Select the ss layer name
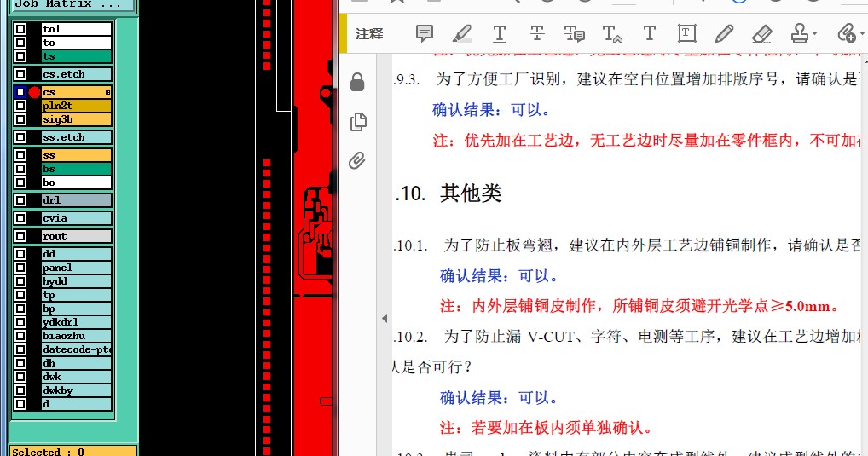 77,155
